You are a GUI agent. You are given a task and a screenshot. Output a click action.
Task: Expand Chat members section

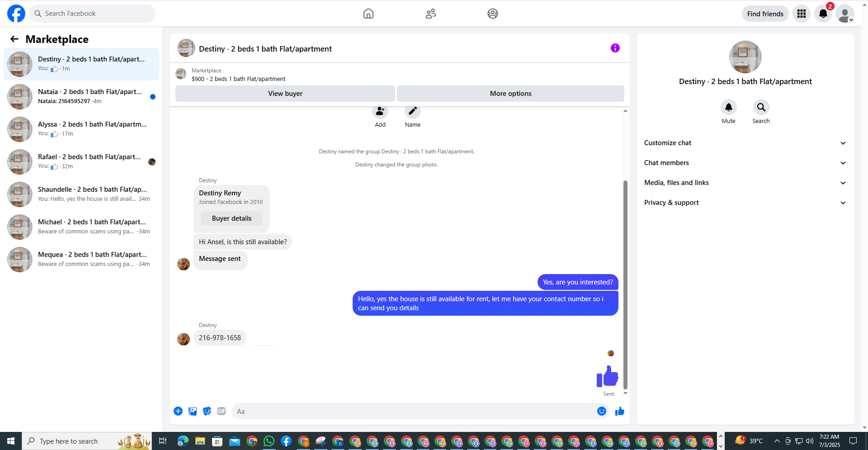tap(745, 163)
